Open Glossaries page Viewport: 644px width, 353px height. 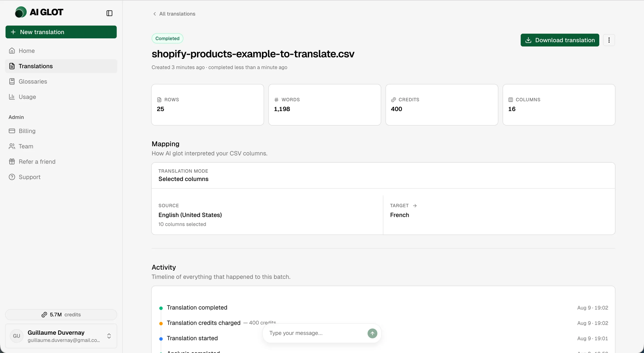click(x=61, y=82)
